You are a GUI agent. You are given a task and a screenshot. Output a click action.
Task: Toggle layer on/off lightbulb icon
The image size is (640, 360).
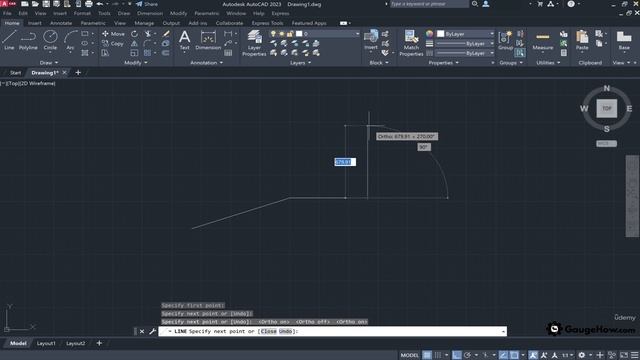[x=273, y=34]
